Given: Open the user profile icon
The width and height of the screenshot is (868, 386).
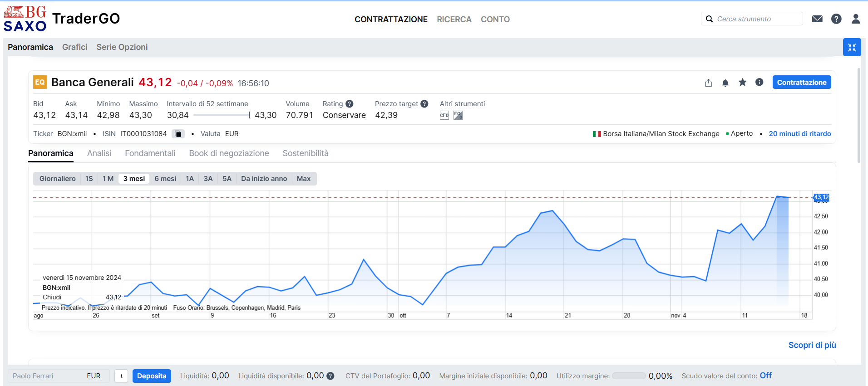Looking at the screenshot, I should tap(856, 19).
